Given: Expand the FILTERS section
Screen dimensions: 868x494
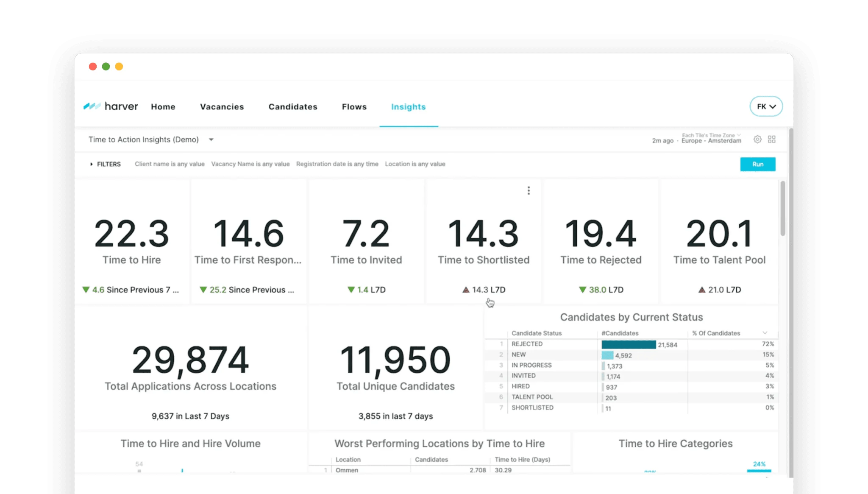Looking at the screenshot, I should tap(106, 164).
